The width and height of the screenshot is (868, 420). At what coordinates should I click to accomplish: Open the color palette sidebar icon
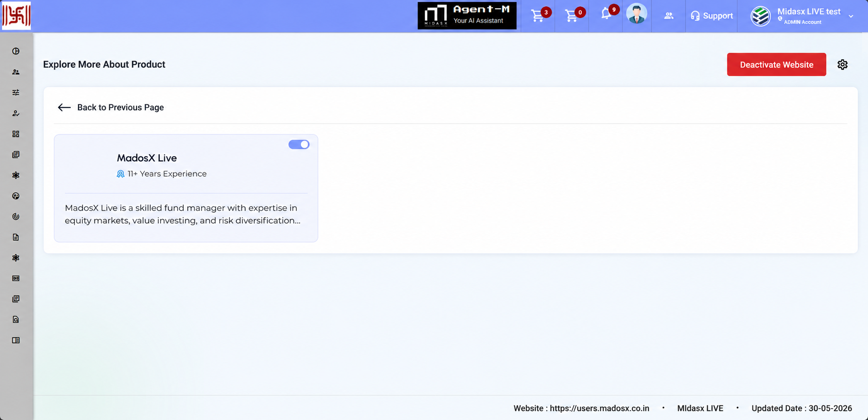coord(16,196)
